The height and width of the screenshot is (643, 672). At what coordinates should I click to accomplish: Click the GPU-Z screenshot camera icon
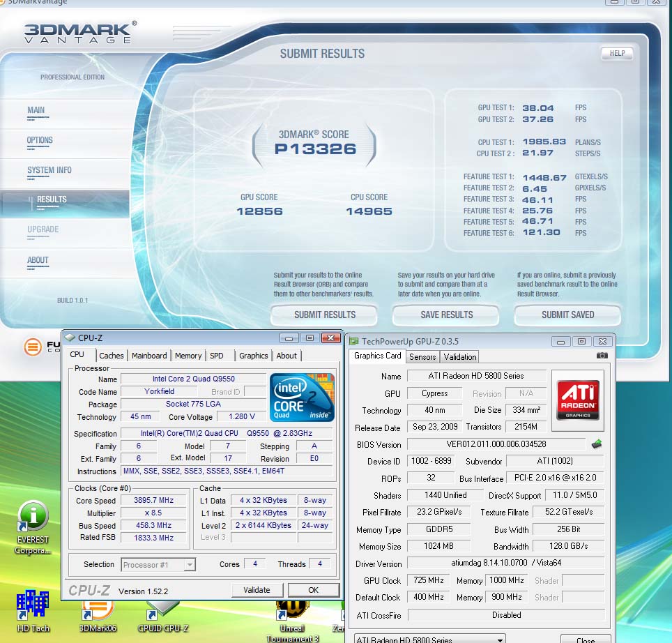[x=602, y=356]
